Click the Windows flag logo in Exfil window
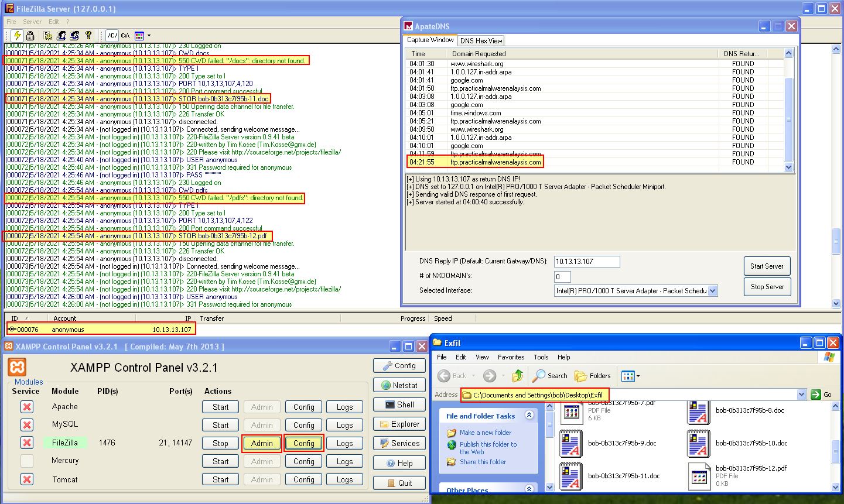Screen dimensions: 844x504 [x=829, y=357]
